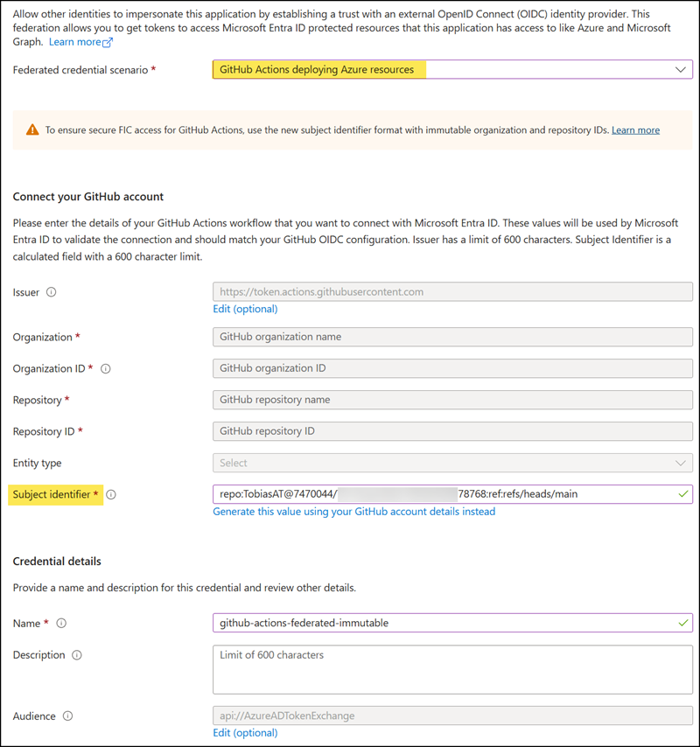Click the GitHub organization ID field
This screenshot has height=747, width=700.
(452, 368)
